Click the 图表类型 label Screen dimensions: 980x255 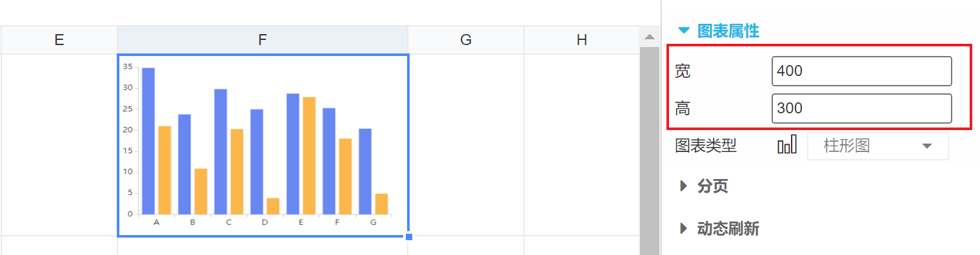[x=706, y=146]
